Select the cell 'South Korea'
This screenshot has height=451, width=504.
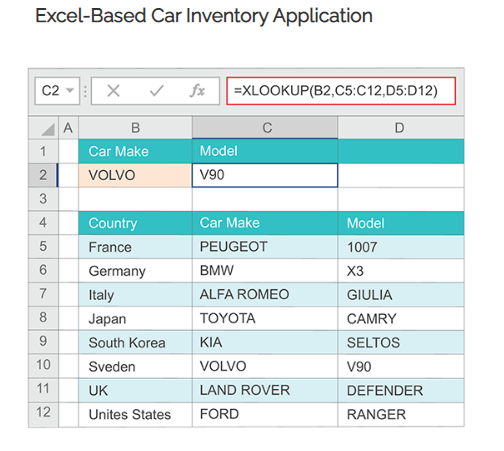[x=135, y=342]
